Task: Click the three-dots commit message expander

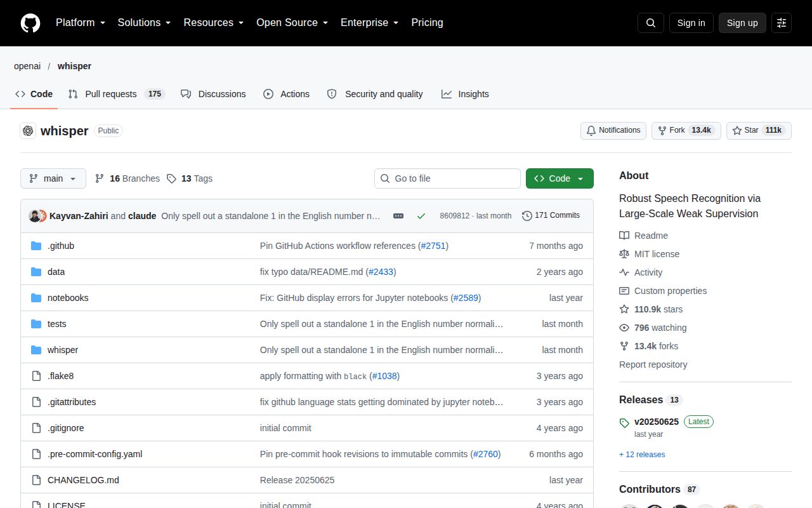Action: pos(398,216)
